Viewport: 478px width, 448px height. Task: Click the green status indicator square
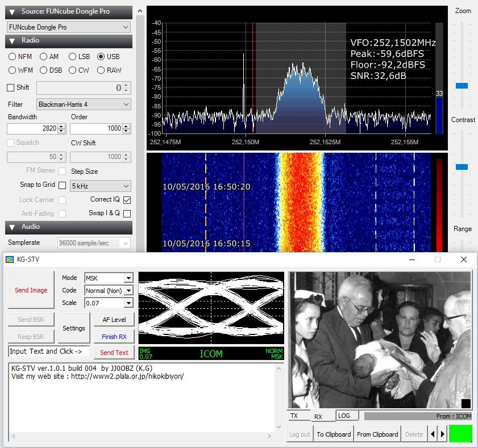coord(460,434)
